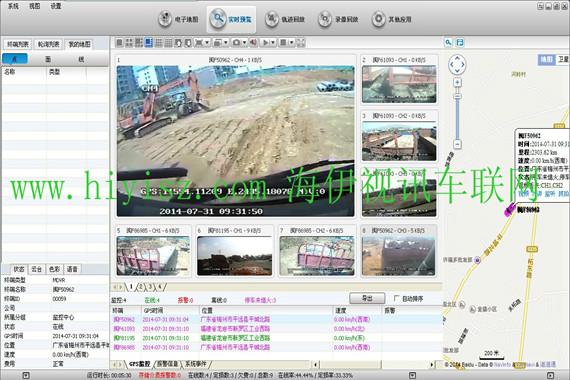This screenshot has width=570, height=380.
Task: Click the 导出 export button
Action: pos(367,298)
